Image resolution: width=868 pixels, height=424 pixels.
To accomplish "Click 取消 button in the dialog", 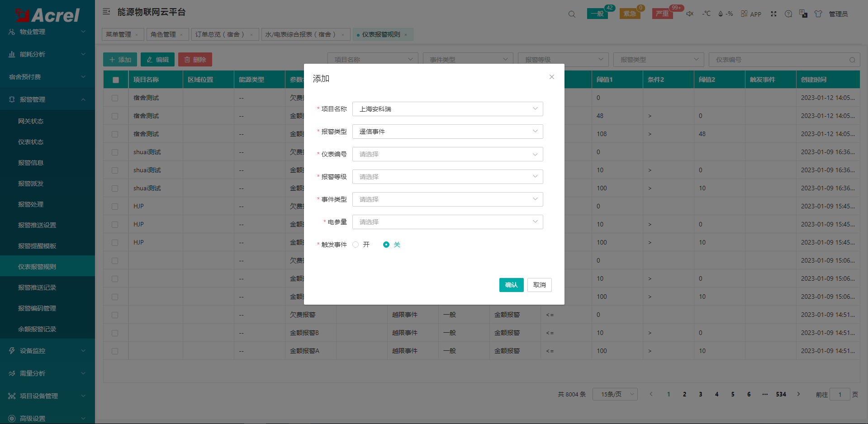I will [x=539, y=285].
